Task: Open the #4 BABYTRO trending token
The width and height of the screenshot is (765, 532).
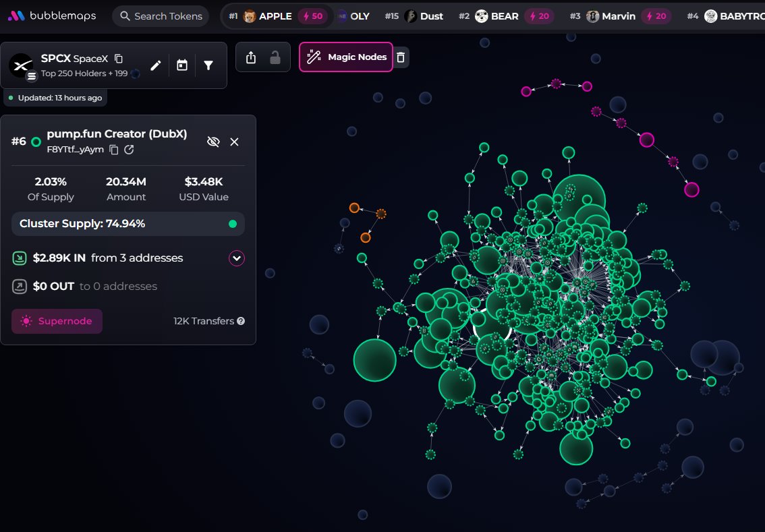Action: 725,16
